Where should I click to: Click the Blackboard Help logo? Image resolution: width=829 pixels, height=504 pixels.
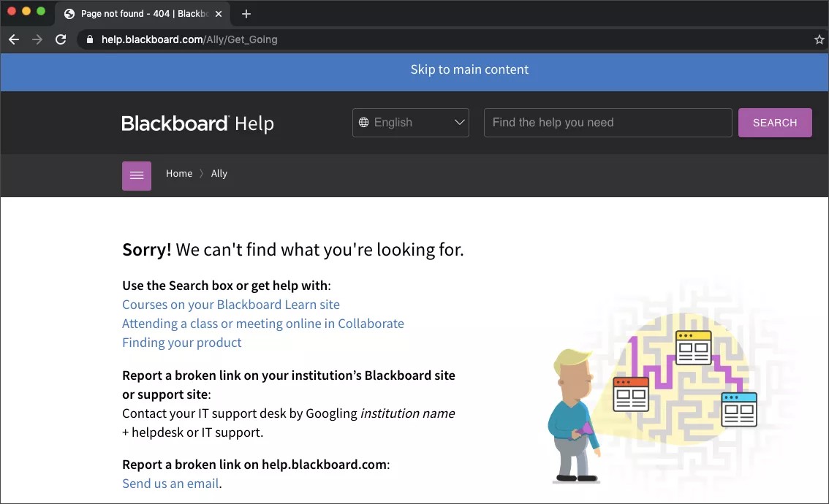click(197, 123)
